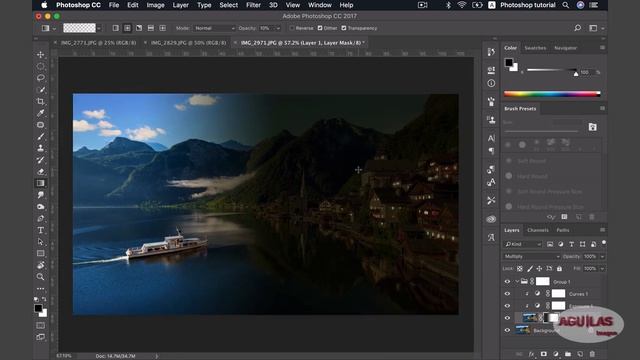Toggle the layer filtering switch
Screen dimensions: 640x360
pyautogui.click(x=604, y=243)
